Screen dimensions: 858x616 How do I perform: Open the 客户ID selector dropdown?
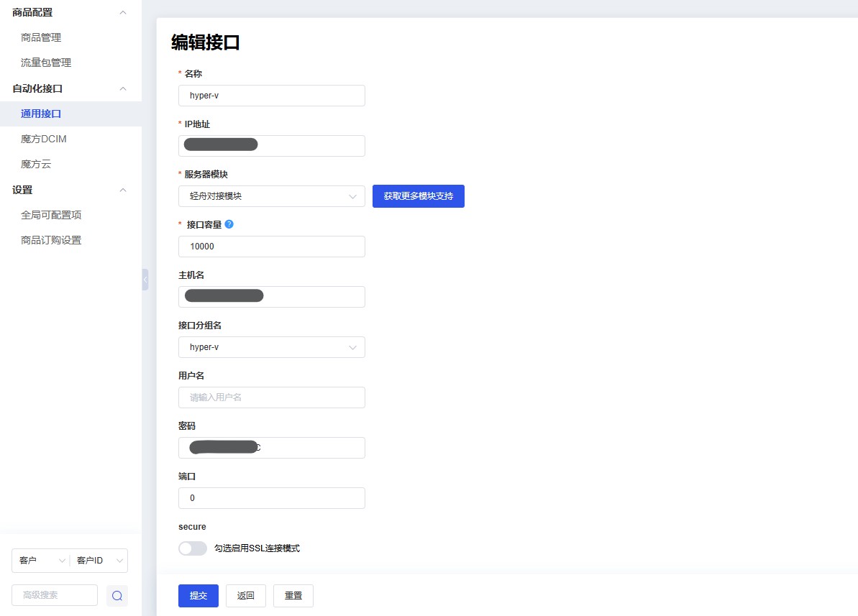click(99, 560)
